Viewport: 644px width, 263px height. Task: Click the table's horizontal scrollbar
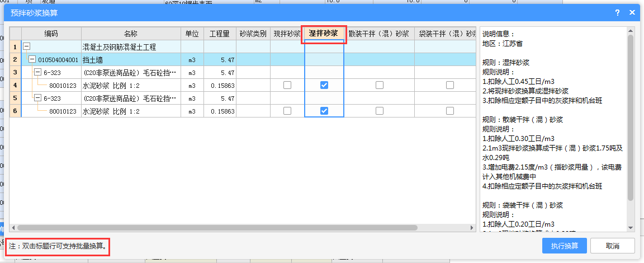pyautogui.click(x=218, y=228)
